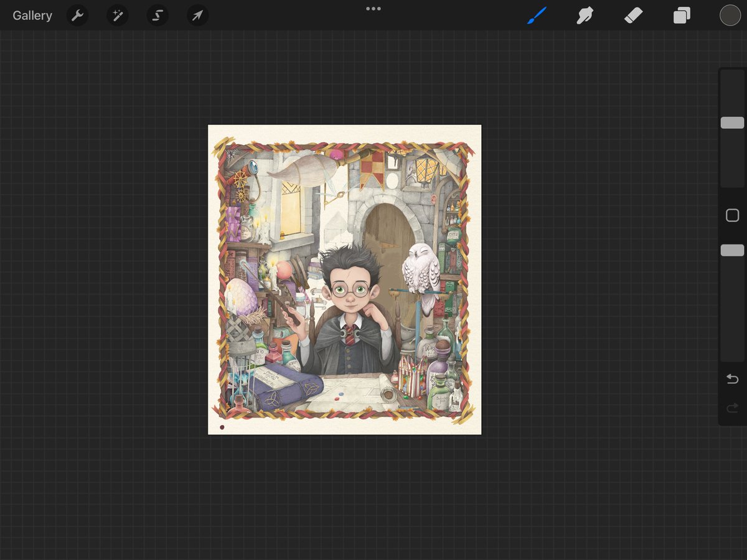Undo the last action
Screen dimensions: 747x560
coord(733,380)
